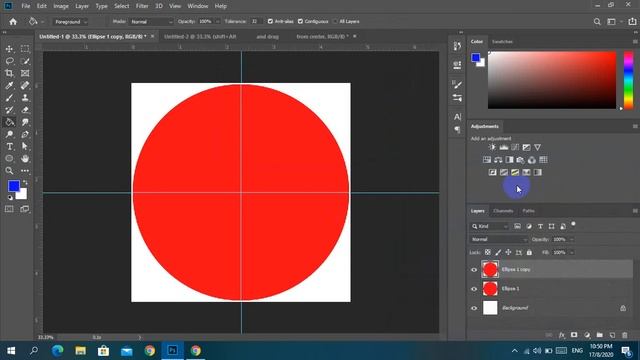Viewport: 640px width, 360px height.
Task: Select the Hand tool
Action: [25, 158]
